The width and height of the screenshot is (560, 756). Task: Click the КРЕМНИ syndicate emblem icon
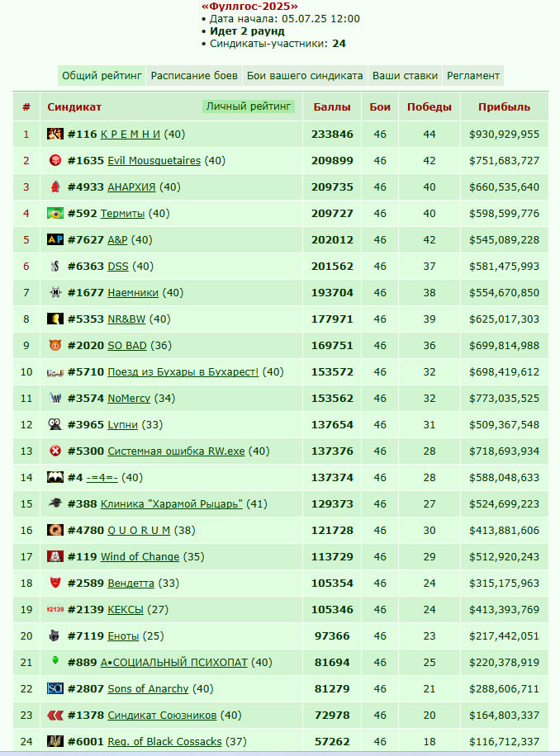coord(55,134)
